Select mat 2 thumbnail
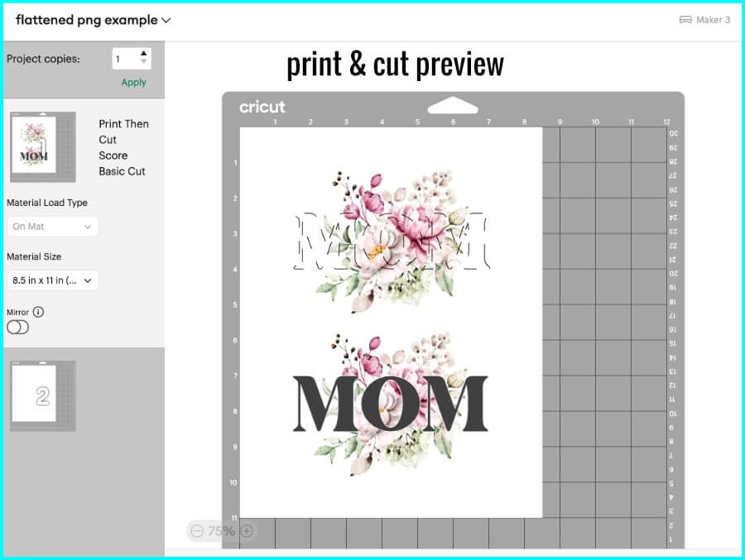Screen dimensions: 745x560 click(x=43, y=396)
